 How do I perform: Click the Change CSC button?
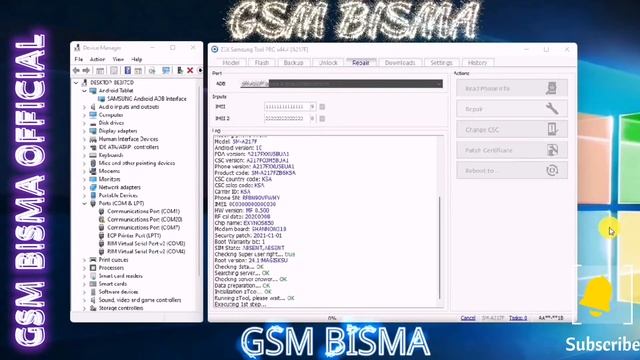click(x=512, y=130)
